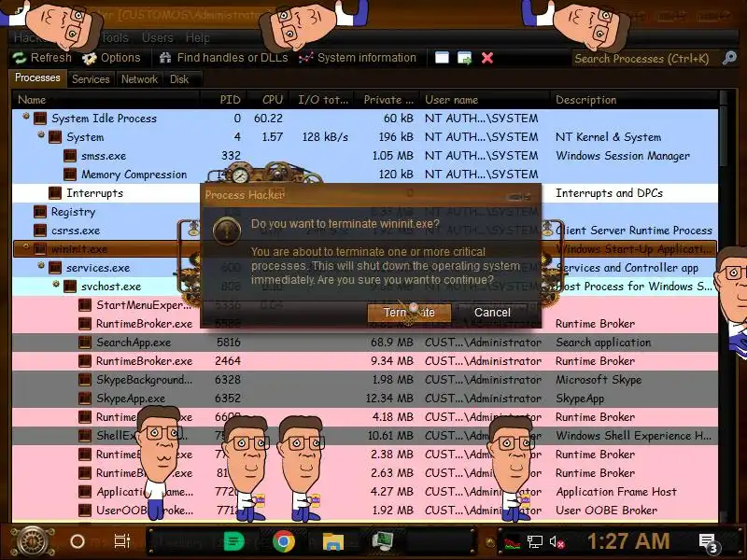Collapse the wininit.exe tree node
This screenshot has height=560, width=747.
click(26, 247)
